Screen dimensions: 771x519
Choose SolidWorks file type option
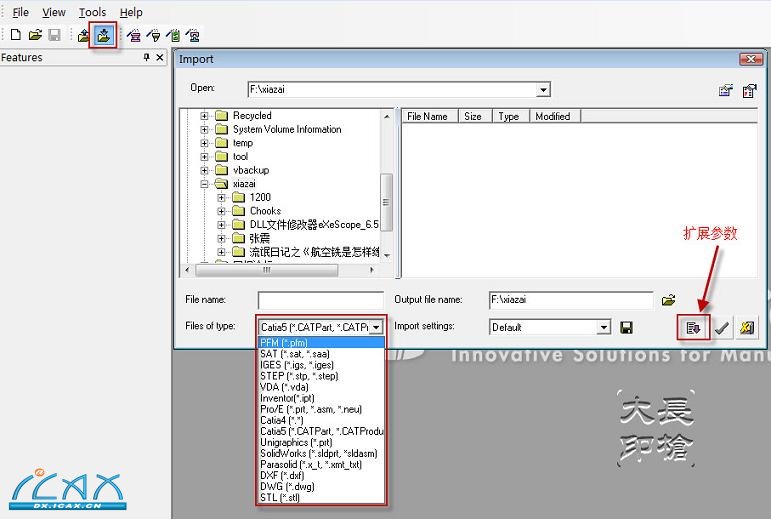point(321,453)
